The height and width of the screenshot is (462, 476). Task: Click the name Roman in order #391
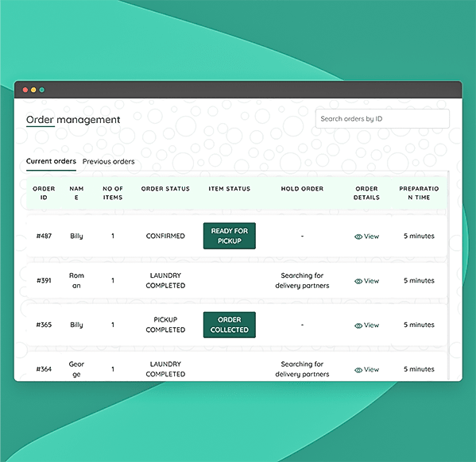[76, 280]
